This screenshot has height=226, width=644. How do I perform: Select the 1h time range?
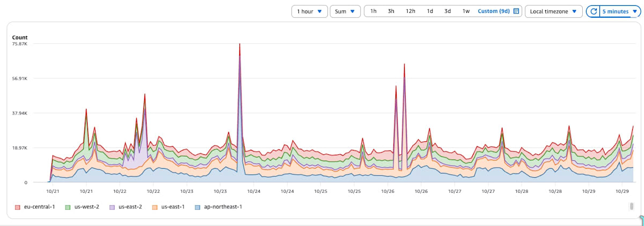[374, 11]
